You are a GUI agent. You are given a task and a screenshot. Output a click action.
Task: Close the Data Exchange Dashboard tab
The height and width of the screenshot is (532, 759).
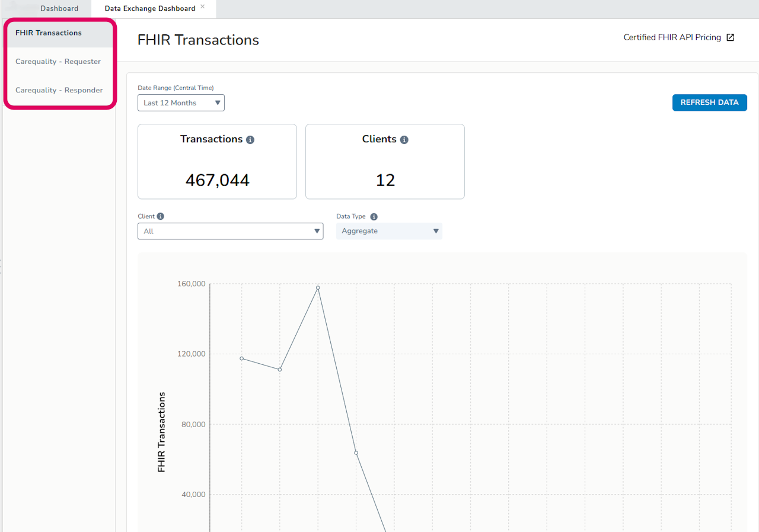(203, 7)
